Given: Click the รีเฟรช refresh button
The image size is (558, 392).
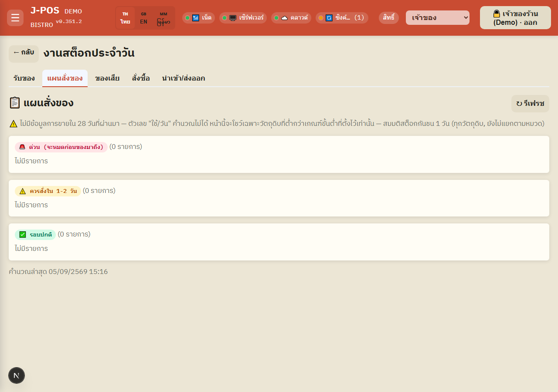Looking at the screenshot, I should [x=530, y=104].
